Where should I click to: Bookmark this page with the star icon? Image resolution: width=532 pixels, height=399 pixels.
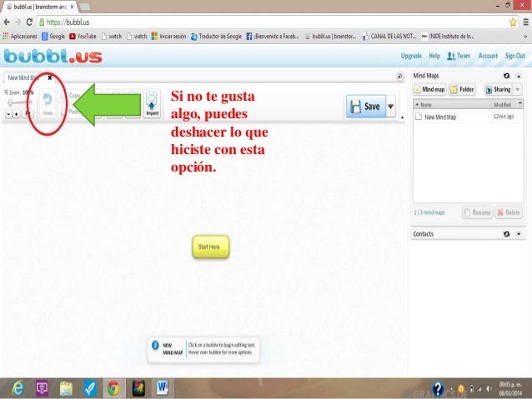513,22
